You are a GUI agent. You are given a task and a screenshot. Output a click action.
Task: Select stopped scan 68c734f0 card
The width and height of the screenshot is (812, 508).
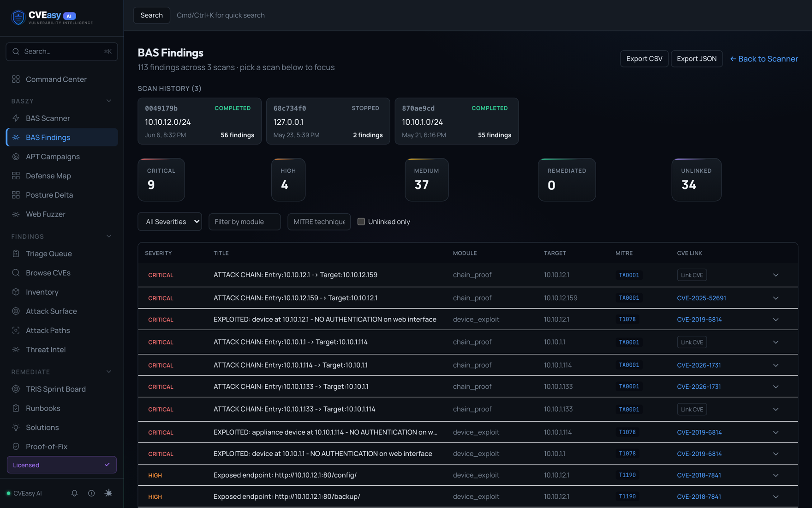[x=328, y=121]
